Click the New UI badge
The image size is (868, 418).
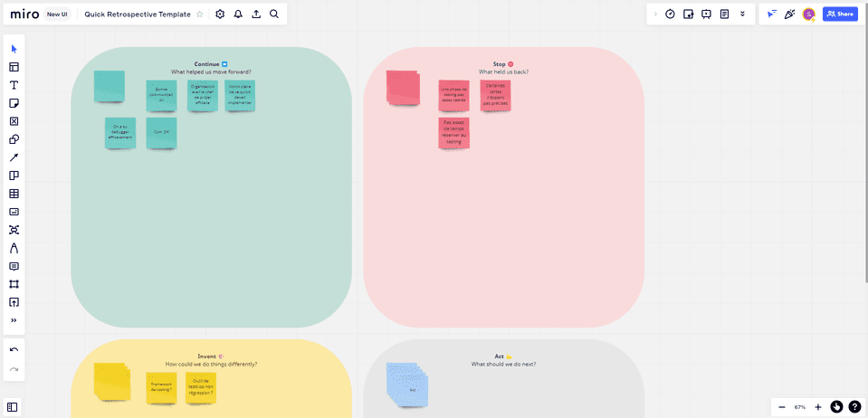point(57,14)
